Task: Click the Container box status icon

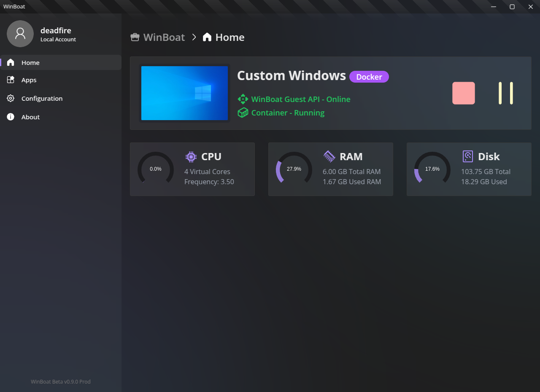Action: pyautogui.click(x=243, y=113)
